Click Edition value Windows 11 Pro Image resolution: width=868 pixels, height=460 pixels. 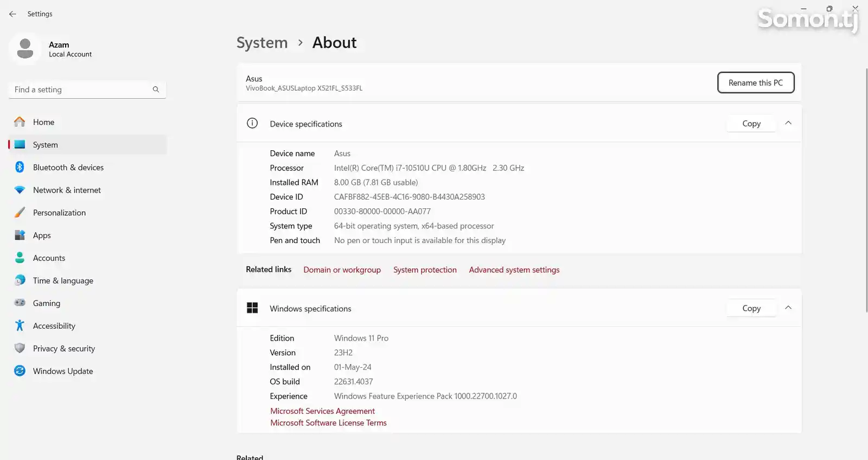(361, 338)
